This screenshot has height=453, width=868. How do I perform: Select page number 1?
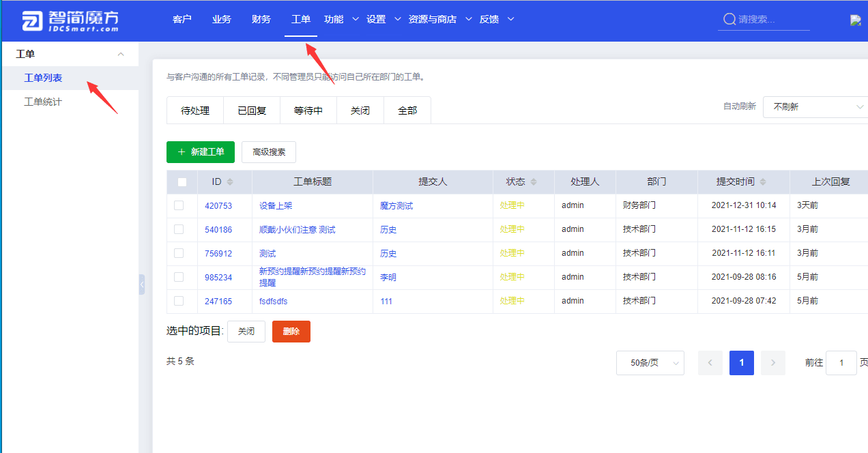pyautogui.click(x=742, y=363)
